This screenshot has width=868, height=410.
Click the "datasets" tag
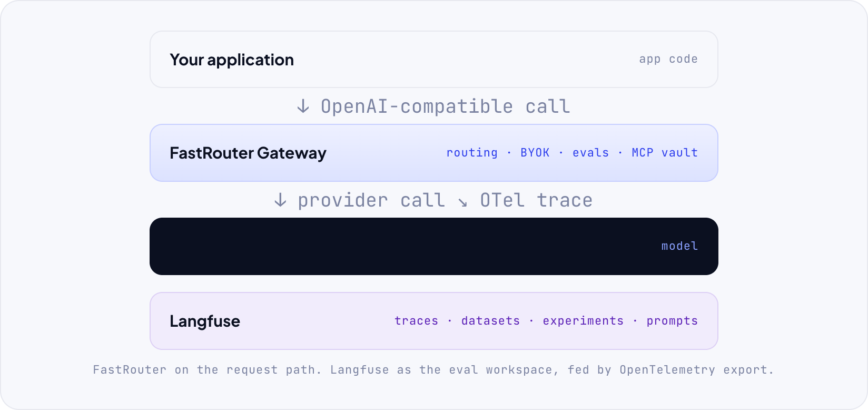490,321
